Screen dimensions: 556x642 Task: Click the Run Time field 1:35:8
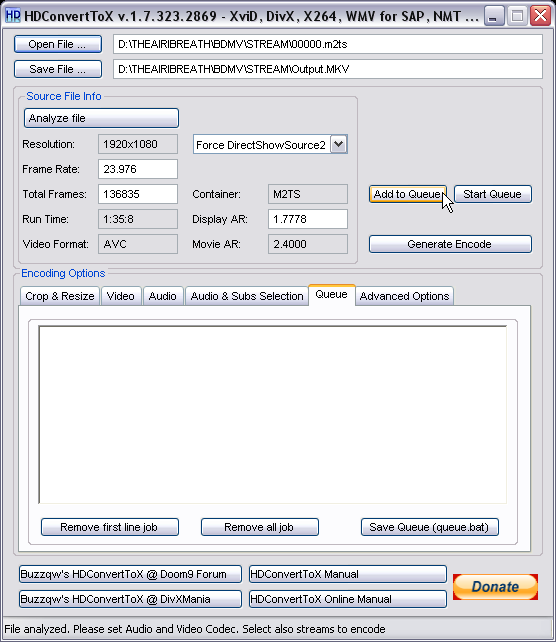click(138, 219)
